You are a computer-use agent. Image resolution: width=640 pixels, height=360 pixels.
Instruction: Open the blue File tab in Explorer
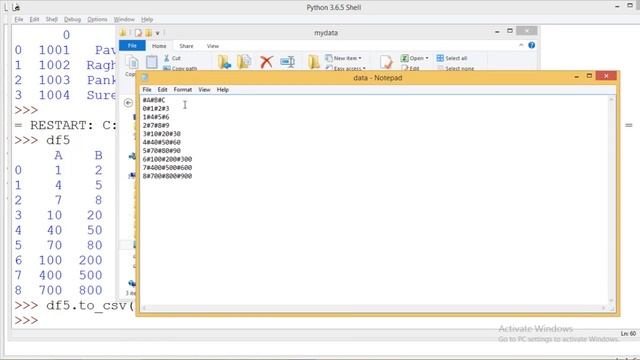click(132, 46)
